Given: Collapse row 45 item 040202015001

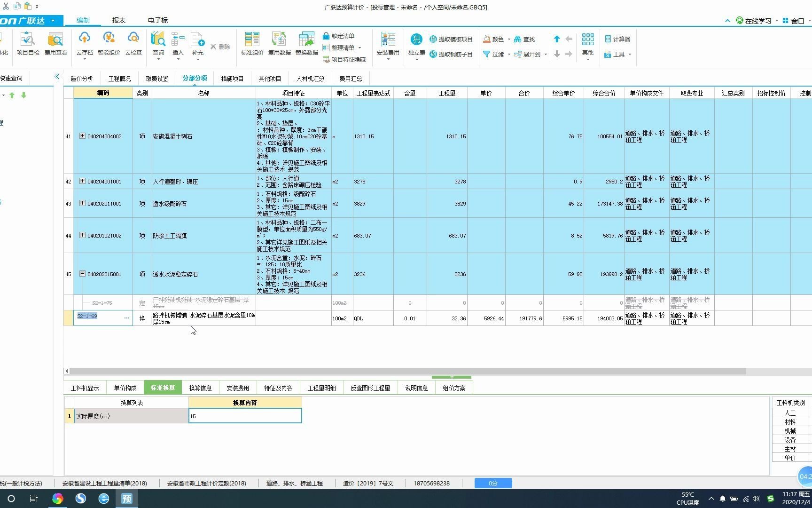Looking at the screenshot, I should [x=82, y=274].
